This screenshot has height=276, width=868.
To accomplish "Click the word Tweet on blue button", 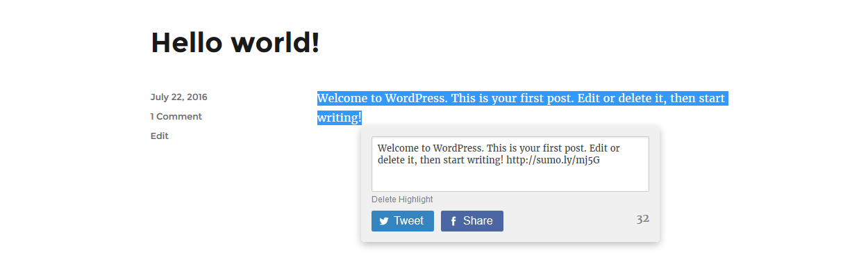I will coord(408,221).
